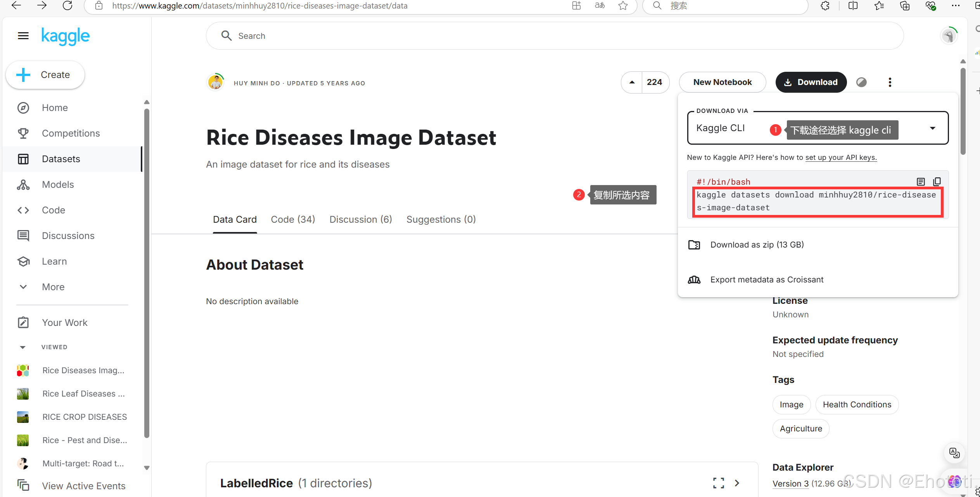Screen dimensions: 980x497
Task: Click the wrap text icon in snippet
Action: [x=921, y=182]
